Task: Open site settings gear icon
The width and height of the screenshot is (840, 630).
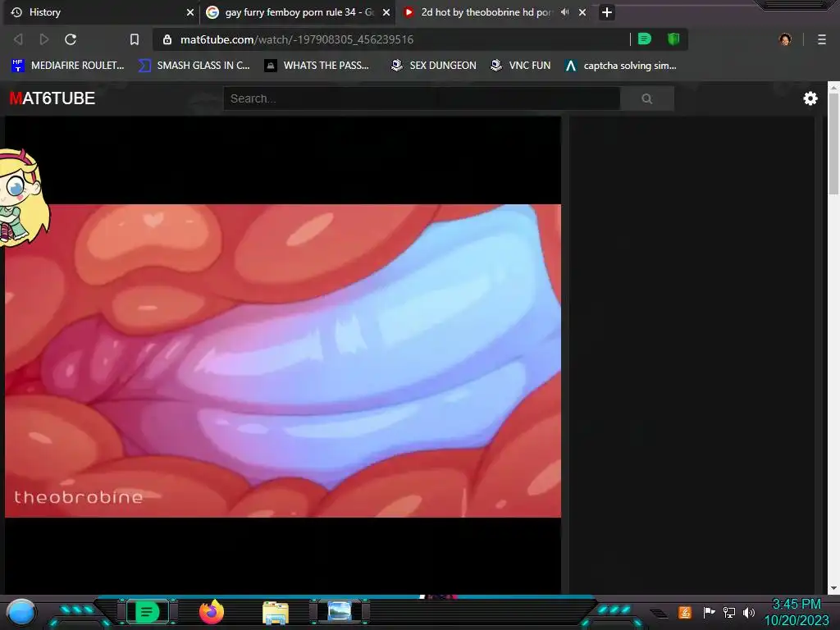Action: click(x=810, y=98)
